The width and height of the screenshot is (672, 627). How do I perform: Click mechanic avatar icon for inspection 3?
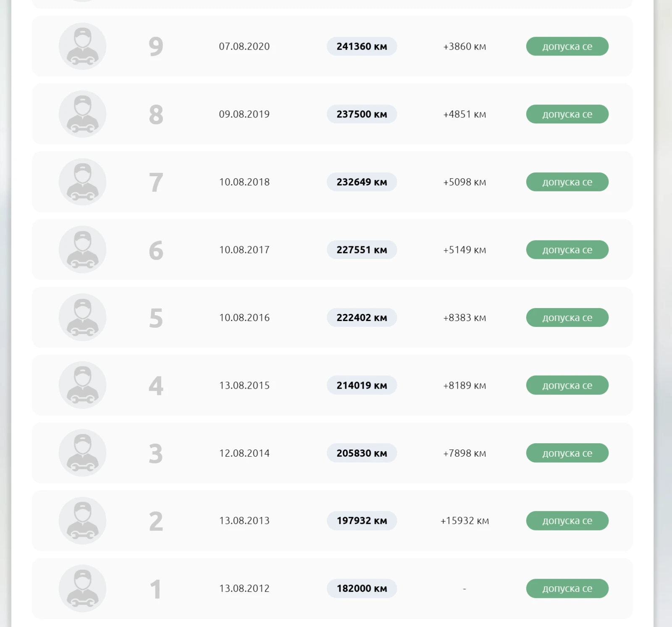82,453
